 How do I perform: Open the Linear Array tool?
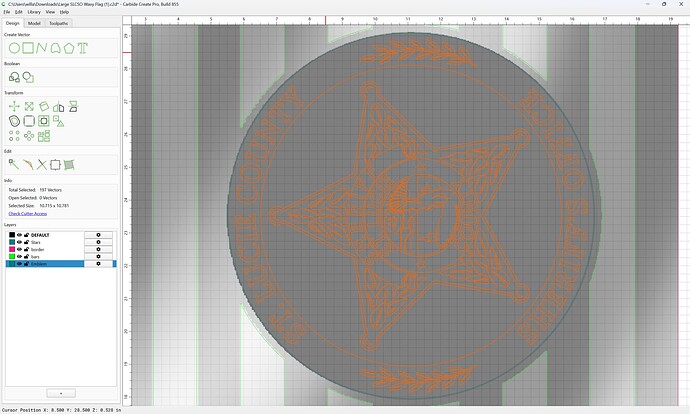tap(14, 136)
